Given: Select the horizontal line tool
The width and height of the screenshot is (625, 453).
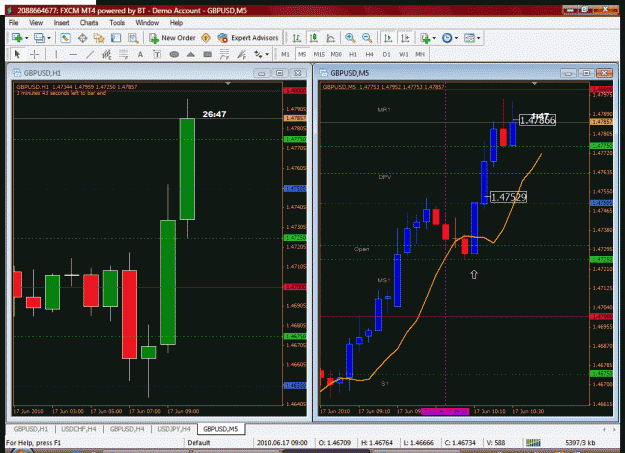Looking at the screenshot, I should pyautogui.click(x=73, y=54).
